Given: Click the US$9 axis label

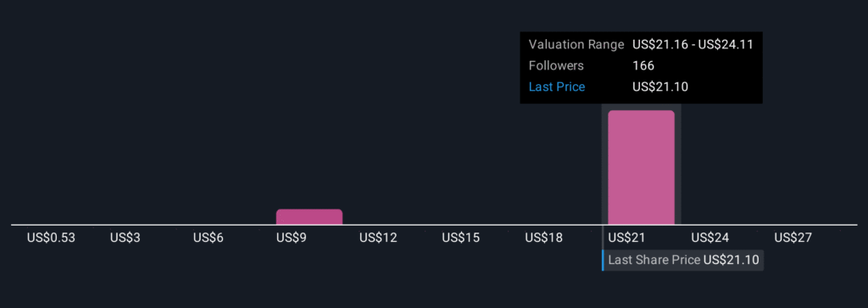Looking at the screenshot, I should coord(292,238).
